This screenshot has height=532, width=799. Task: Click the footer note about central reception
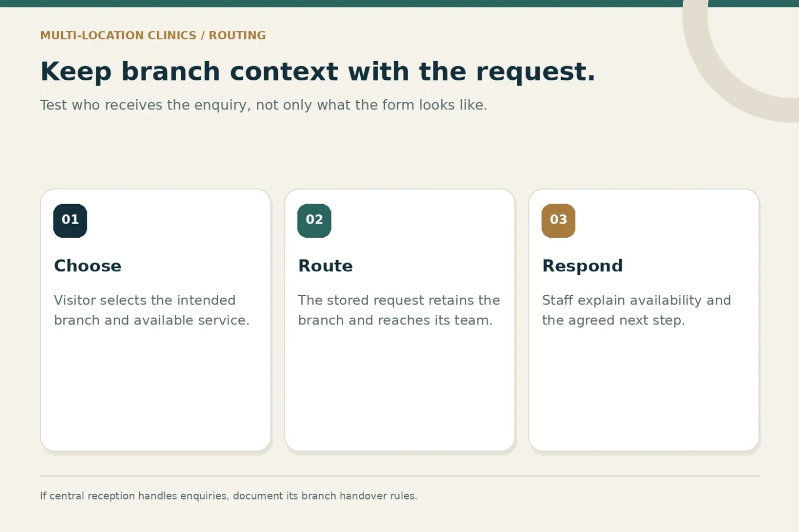coord(228,496)
